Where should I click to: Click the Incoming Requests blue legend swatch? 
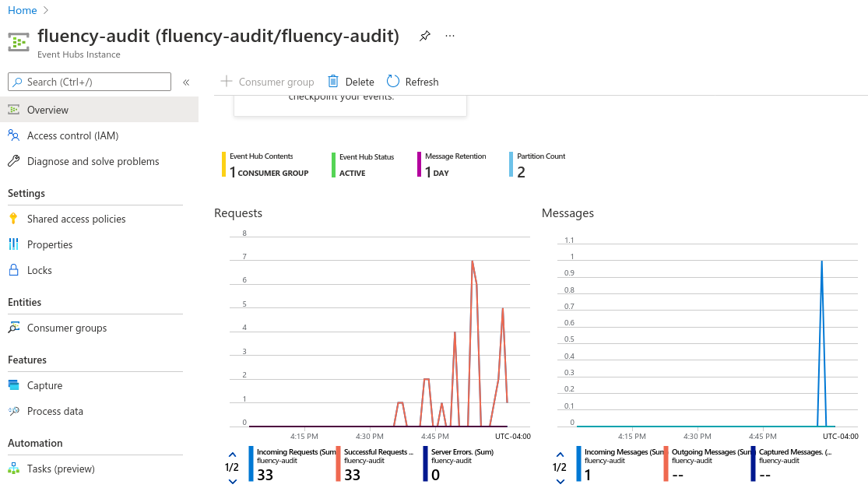click(x=251, y=464)
